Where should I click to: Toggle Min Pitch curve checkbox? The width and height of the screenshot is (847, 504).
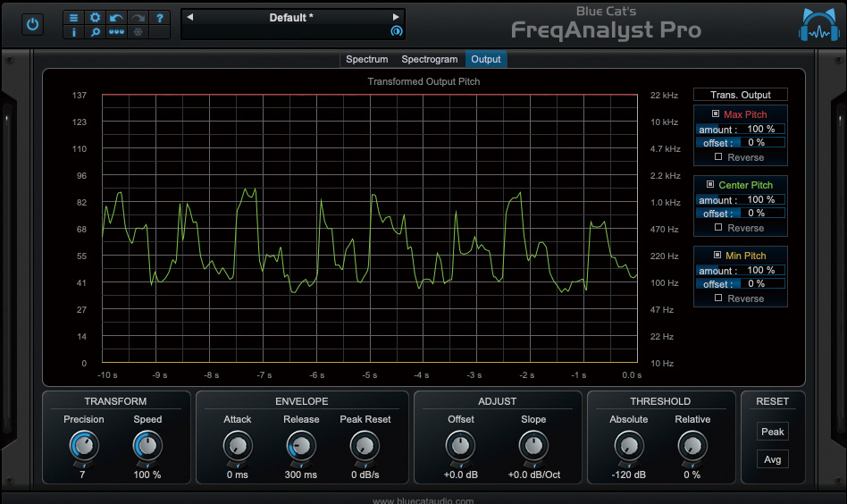pyautogui.click(x=717, y=255)
